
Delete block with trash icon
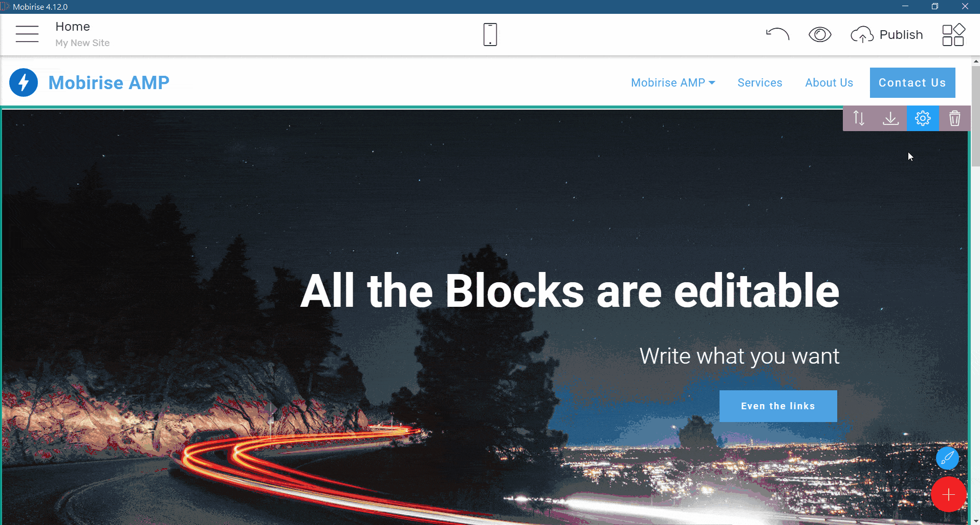[954, 118]
